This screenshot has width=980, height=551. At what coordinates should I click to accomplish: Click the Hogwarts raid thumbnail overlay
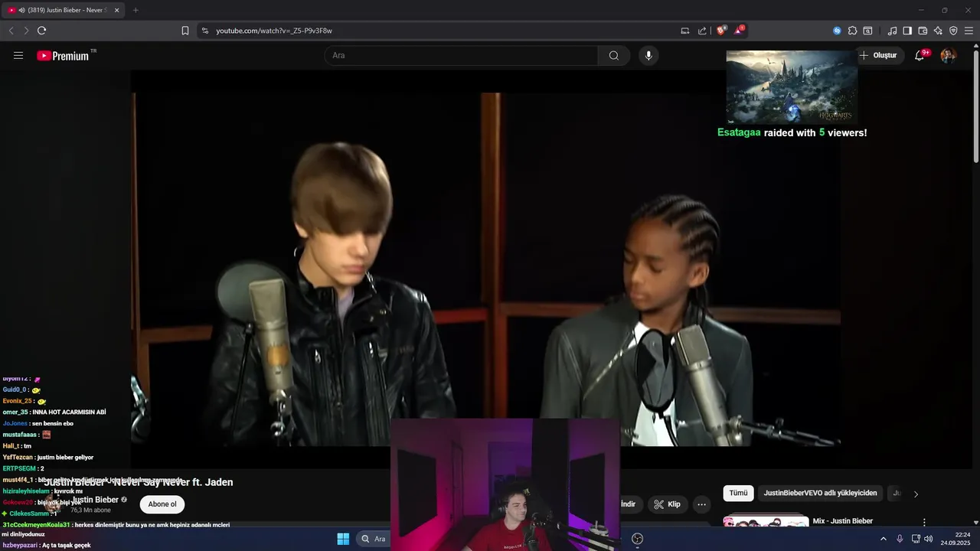pos(792,87)
